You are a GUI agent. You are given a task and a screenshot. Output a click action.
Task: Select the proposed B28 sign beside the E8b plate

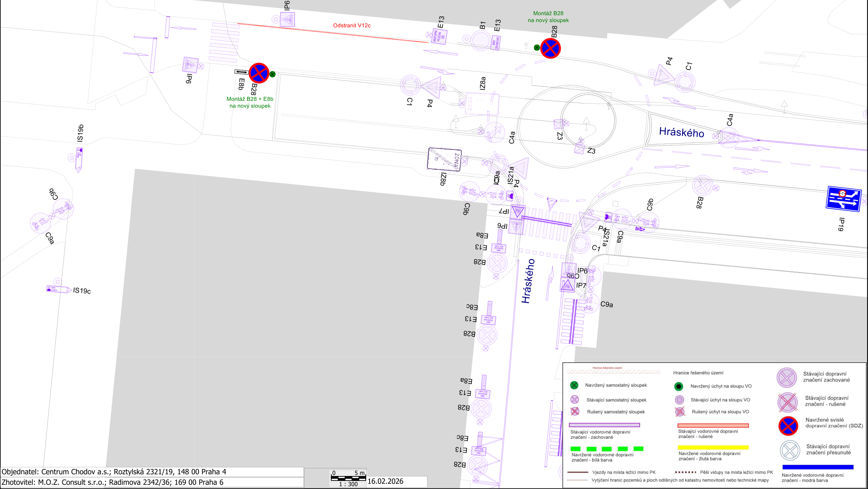point(259,73)
